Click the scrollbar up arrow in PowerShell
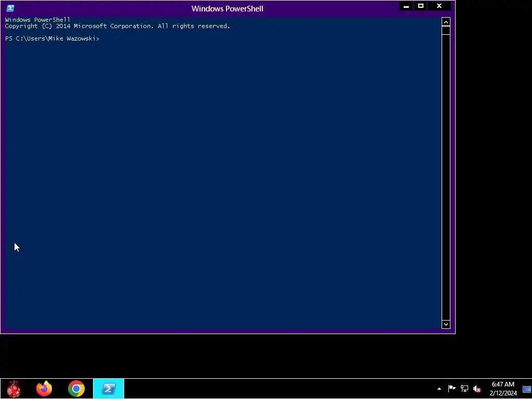 tap(446, 22)
